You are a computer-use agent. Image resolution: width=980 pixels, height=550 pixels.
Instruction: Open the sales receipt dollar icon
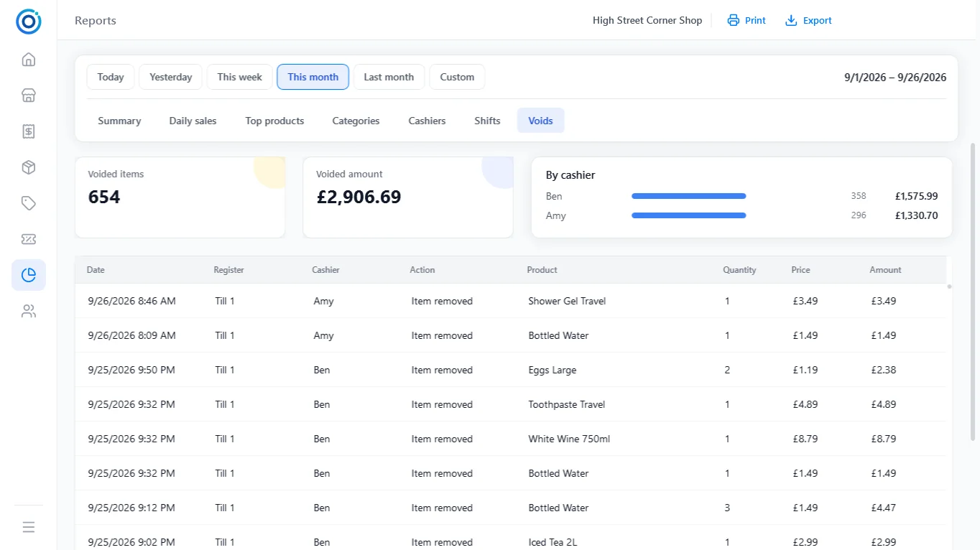[29, 131]
